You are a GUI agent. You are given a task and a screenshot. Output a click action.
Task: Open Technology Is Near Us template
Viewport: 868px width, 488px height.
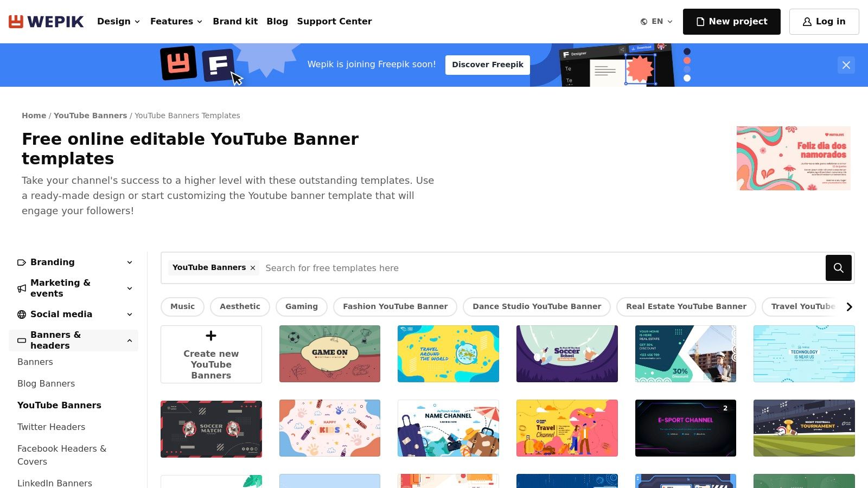(x=804, y=354)
